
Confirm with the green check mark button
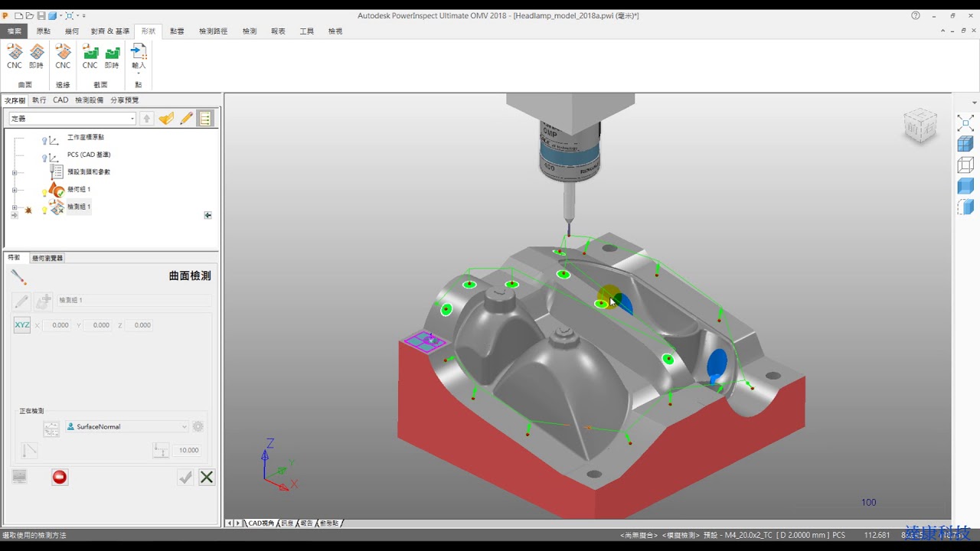185,477
